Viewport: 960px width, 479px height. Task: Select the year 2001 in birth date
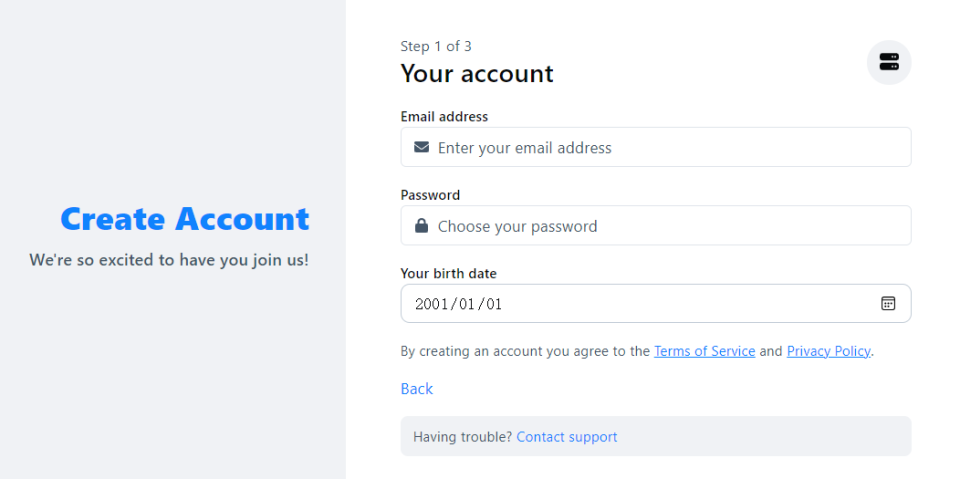tap(430, 304)
